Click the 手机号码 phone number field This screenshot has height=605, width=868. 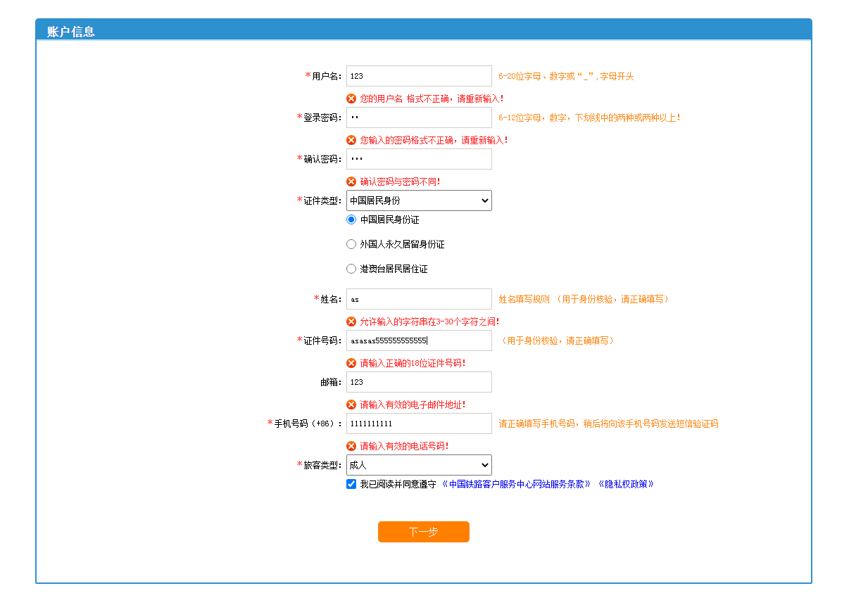pyautogui.click(x=419, y=423)
